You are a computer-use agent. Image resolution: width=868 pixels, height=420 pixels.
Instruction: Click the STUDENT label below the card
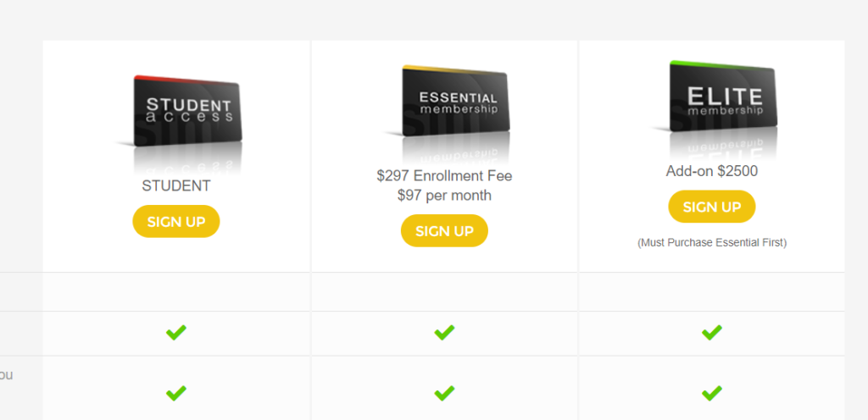point(176,185)
